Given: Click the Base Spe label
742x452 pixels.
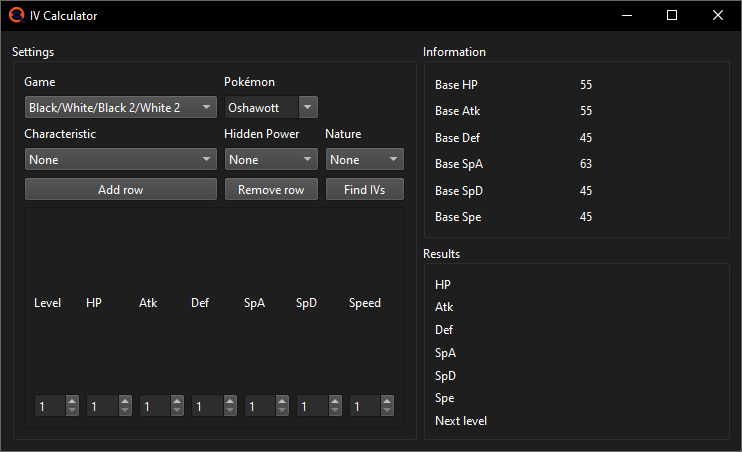Looking at the screenshot, I should click(x=458, y=217).
